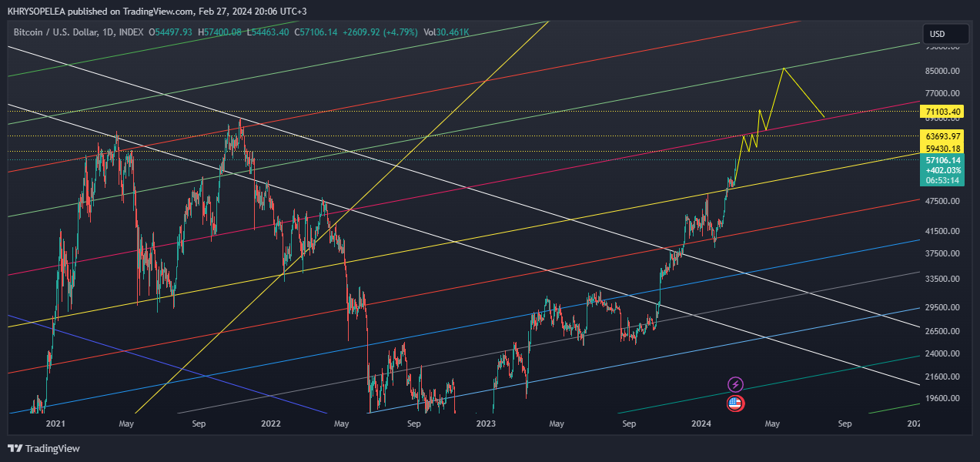Image resolution: width=980 pixels, height=462 pixels.
Task: Open the purple lightning event marker
Action: tap(735, 384)
